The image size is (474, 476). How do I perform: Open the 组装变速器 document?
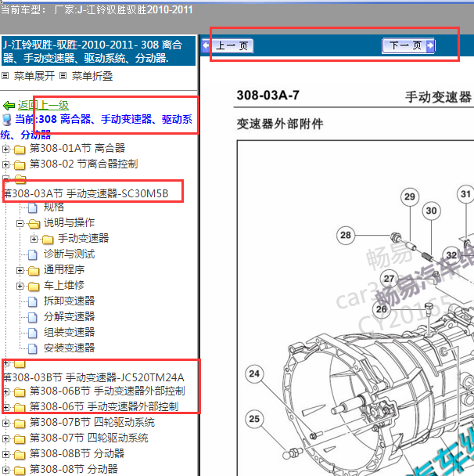coord(69,332)
